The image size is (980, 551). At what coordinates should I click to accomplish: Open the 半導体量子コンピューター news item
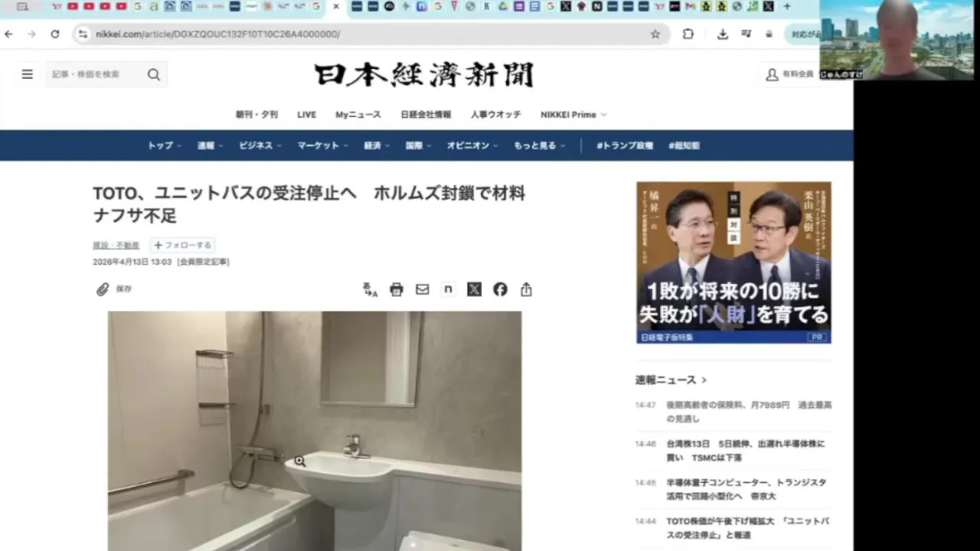tap(746, 490)
